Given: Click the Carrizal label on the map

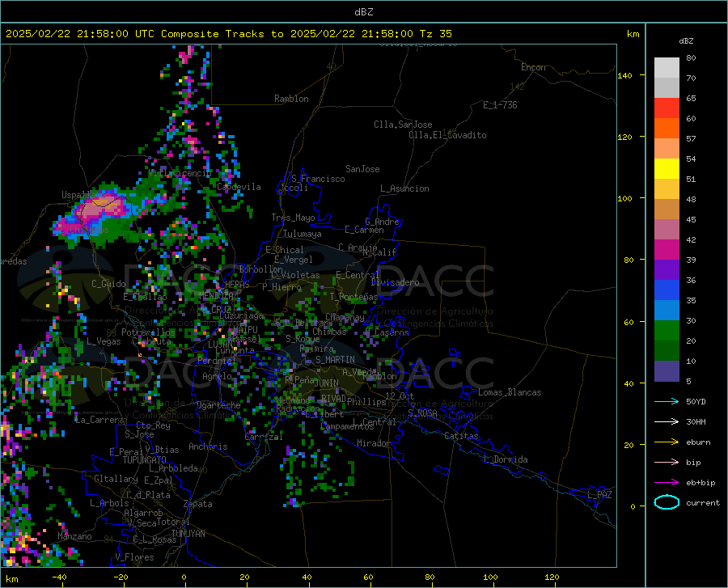Looking at the screenshot, I should [263, 437].
